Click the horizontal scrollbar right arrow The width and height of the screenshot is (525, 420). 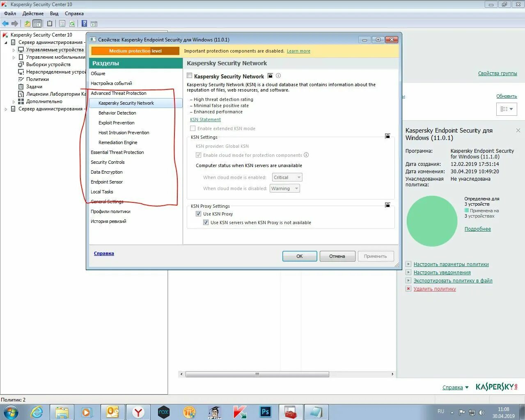(392, 374)
